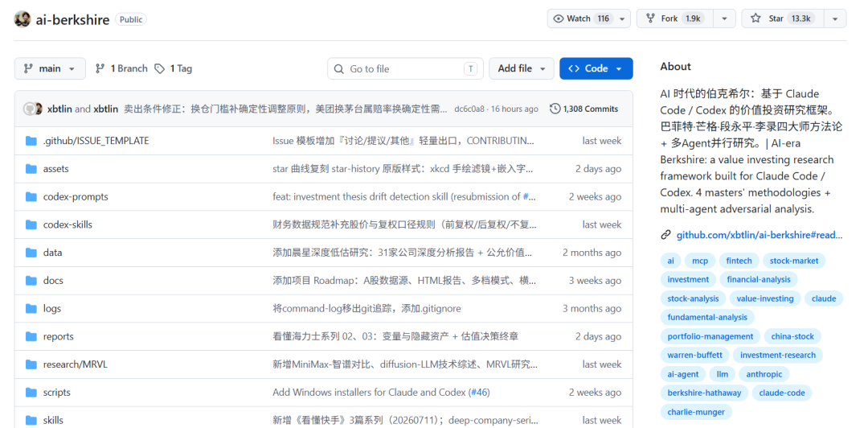Click the folder icon for data
Image resolution: width=868 pixels, height=428 pixels.
click(31, 253)
